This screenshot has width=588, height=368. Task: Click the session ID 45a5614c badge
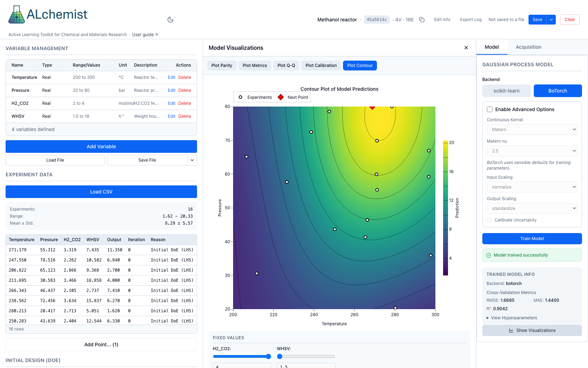[377, 20]
